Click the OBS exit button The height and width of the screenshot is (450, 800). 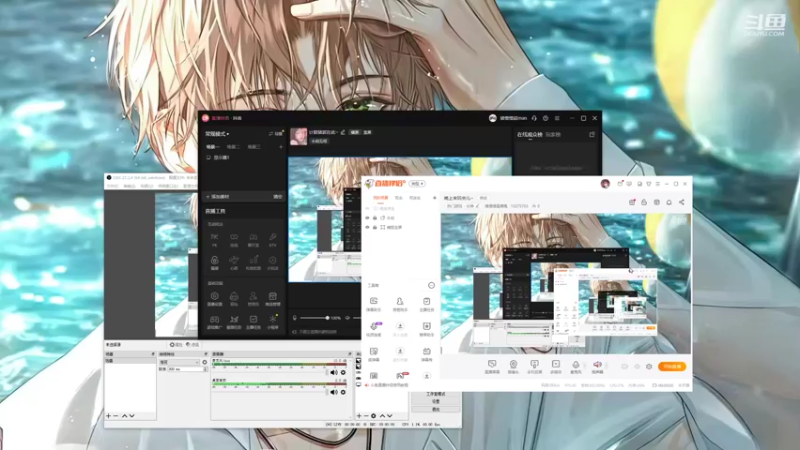(436, 409)
